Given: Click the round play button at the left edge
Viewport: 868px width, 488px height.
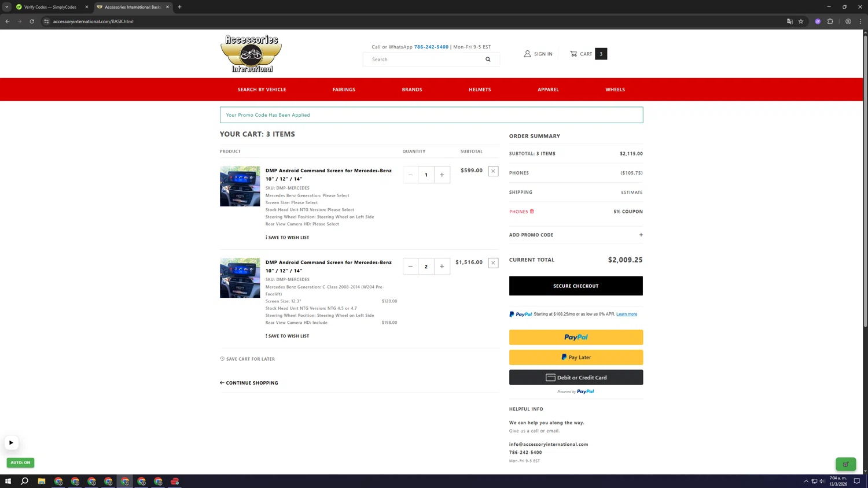Looking at the screenshot, I should [11, 443].
